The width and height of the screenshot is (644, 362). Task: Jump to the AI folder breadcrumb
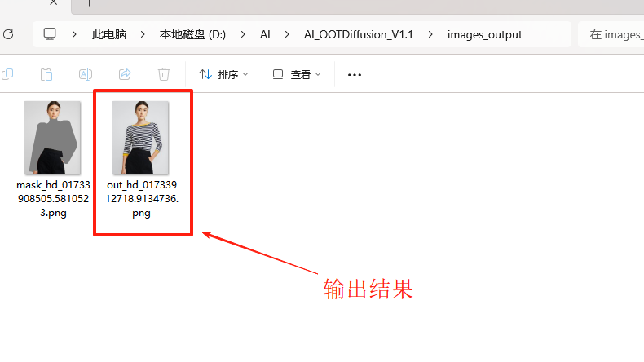tap(265, 35)
